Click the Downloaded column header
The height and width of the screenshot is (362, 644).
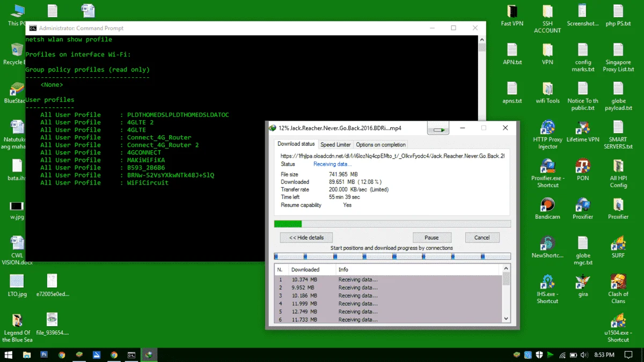[311, 269]
